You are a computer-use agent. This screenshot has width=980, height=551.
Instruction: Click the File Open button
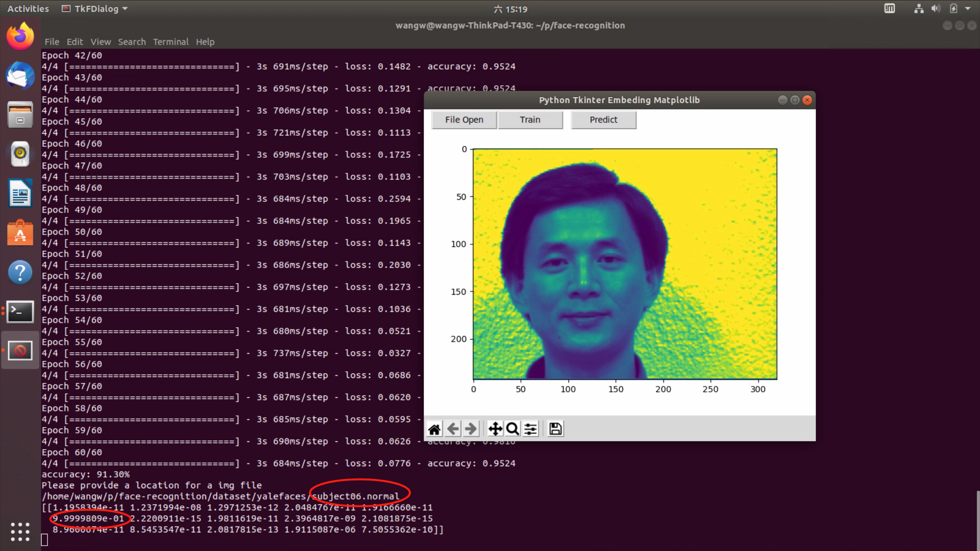tap(464, 119)
